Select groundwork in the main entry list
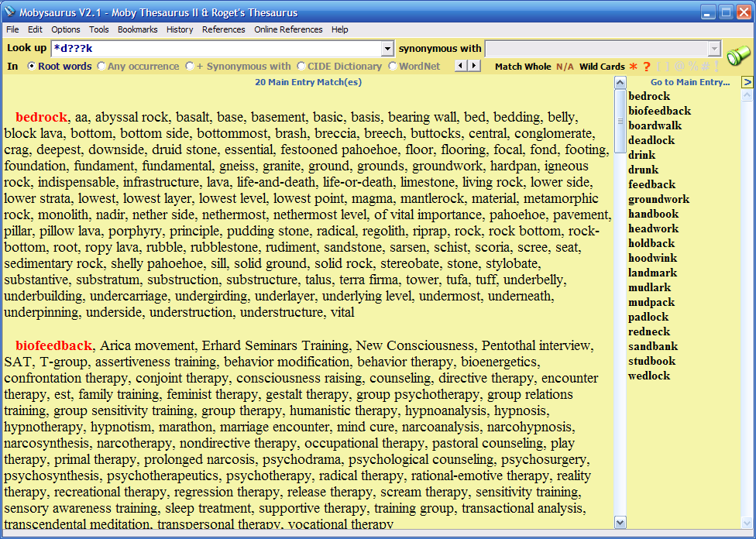Screen dimensions: 756x539 point(658,199)
